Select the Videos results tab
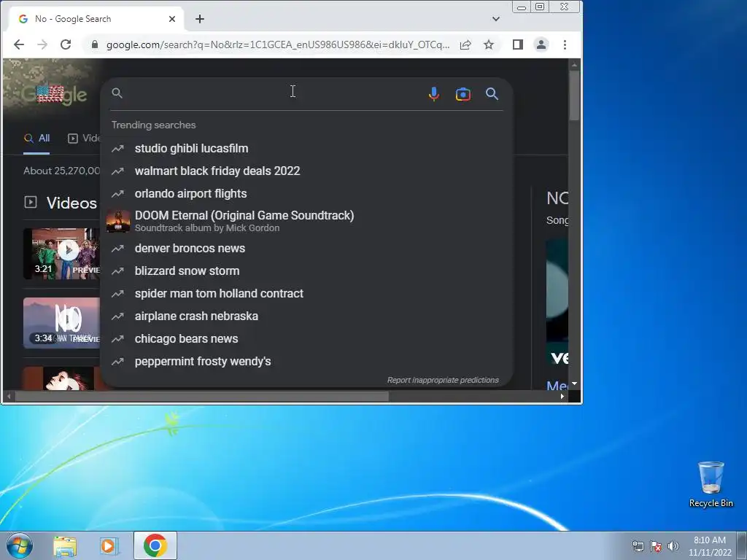The width and height of the screenshot is (747, 560). (x=84, y=138)
